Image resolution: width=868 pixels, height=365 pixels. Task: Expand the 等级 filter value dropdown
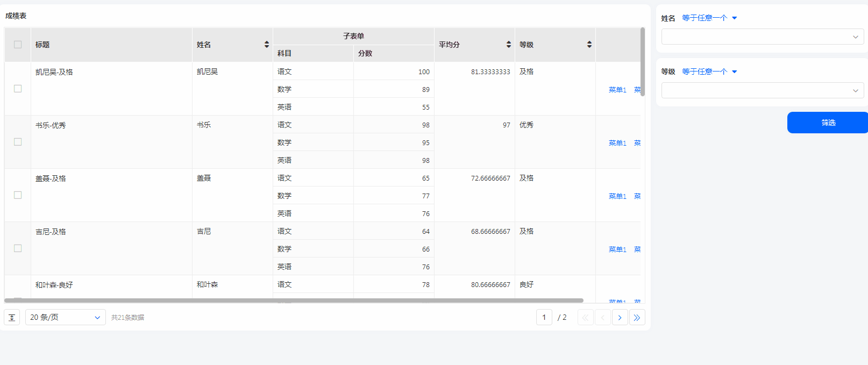(762, 91)
